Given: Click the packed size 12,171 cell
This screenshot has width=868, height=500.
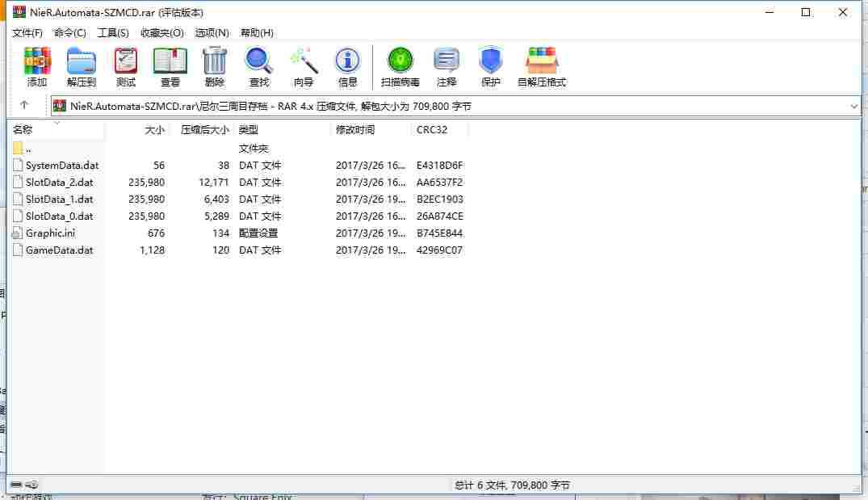Looking at the screenshot, I should (x=214, y=183).
